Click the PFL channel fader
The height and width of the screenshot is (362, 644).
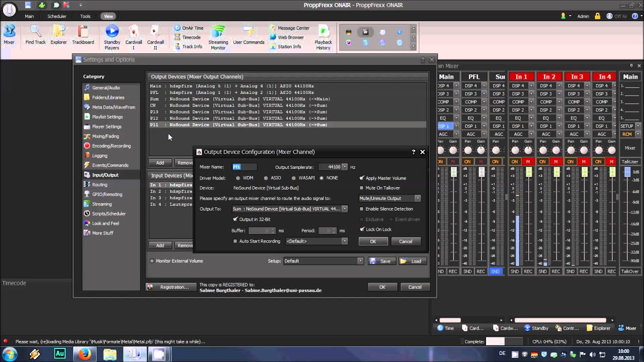[x=481, y=172]
